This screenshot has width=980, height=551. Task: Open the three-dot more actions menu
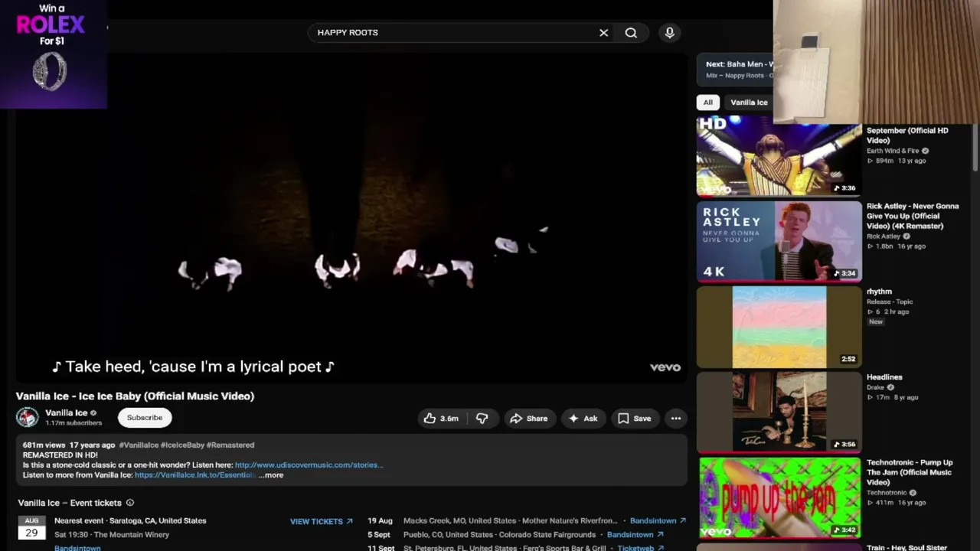[676, 419]
